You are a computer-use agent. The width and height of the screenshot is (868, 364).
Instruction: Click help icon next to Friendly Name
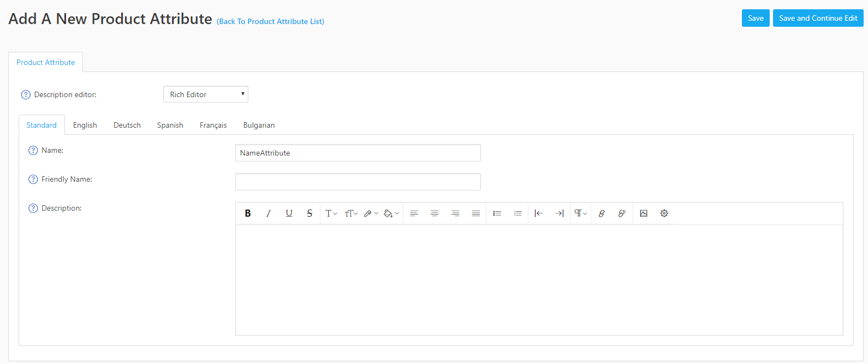33,180
